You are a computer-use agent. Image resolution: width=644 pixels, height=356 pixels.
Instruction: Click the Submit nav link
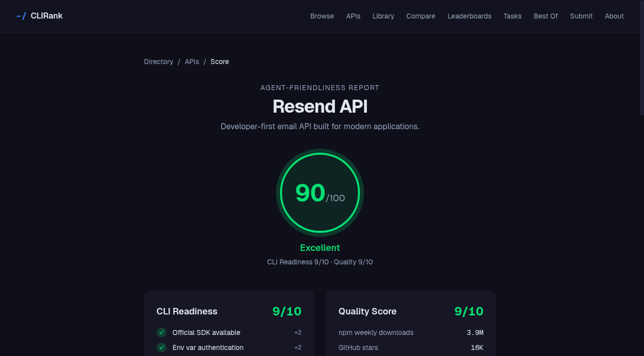(x=581, y=16)
